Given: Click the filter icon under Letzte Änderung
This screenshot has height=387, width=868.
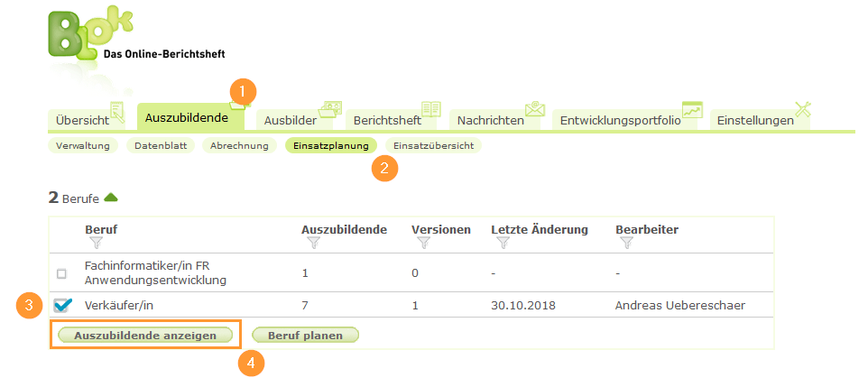Looking at the screenshot, I should click(503, 243).
